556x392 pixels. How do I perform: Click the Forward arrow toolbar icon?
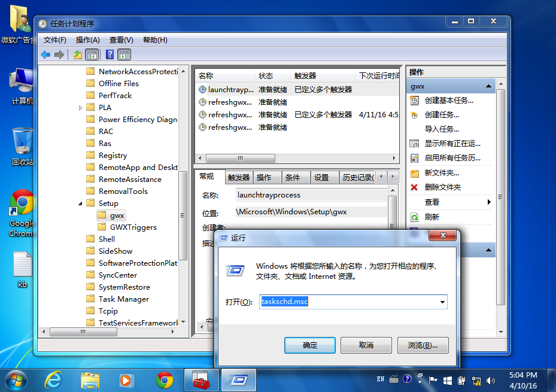coord(59,54)
